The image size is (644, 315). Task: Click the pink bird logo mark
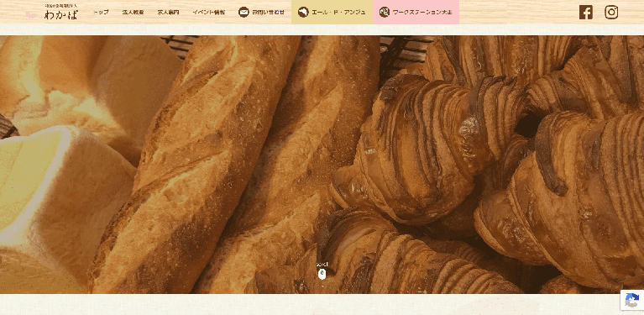click(31, 15)
